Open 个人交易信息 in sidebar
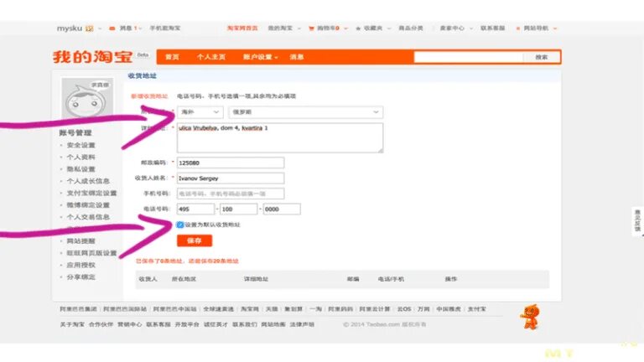Screen dimensions: 644x362 point(88,217)
